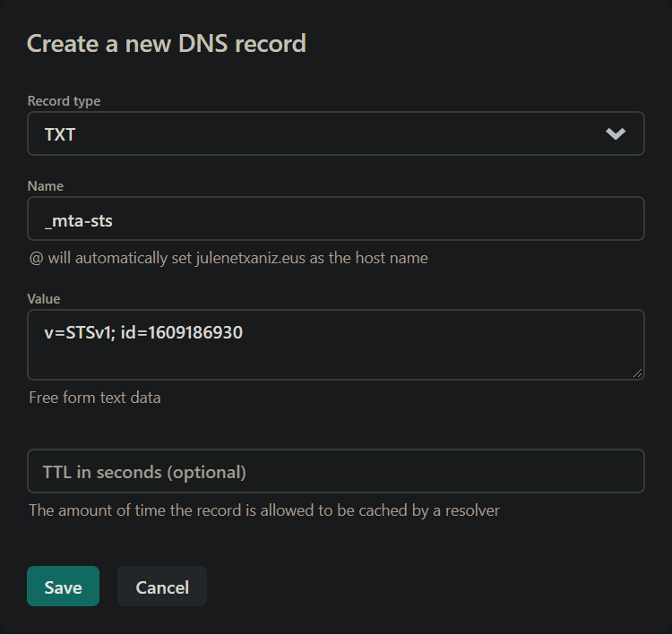The height and width of the screenshot is (634, 672).
Task: Click the 'Create a new DNS record' heading
Action: [167, 44]
